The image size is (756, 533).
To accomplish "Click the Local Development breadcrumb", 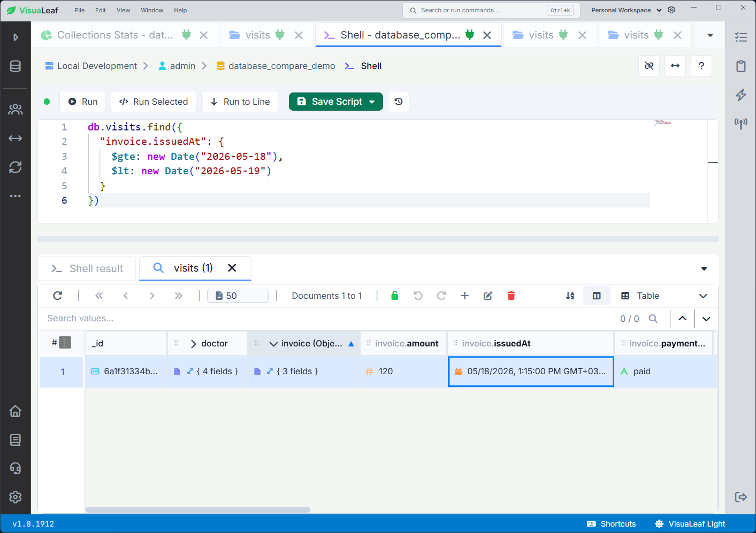I will pyautogui.click(x=91, y=66).
